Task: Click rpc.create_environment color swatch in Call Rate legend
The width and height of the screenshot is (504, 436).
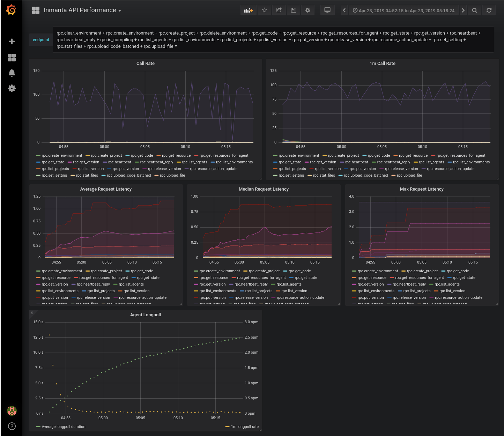Action: point(38,156)
